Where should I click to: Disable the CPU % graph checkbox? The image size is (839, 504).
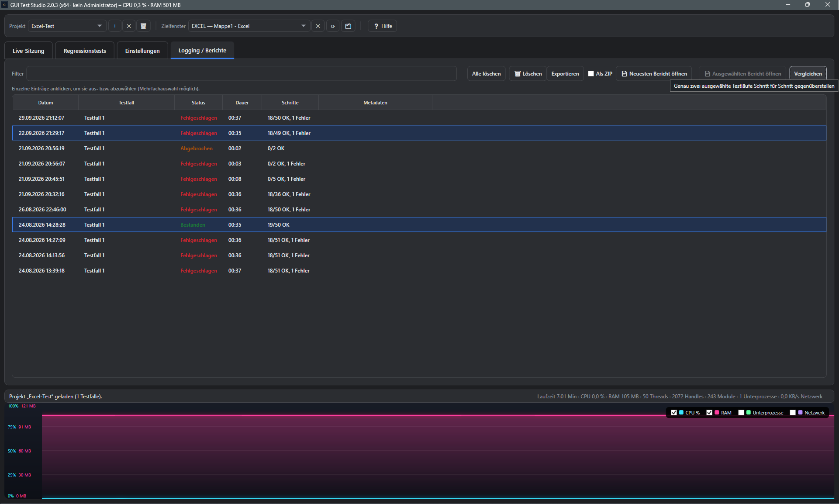674,413
